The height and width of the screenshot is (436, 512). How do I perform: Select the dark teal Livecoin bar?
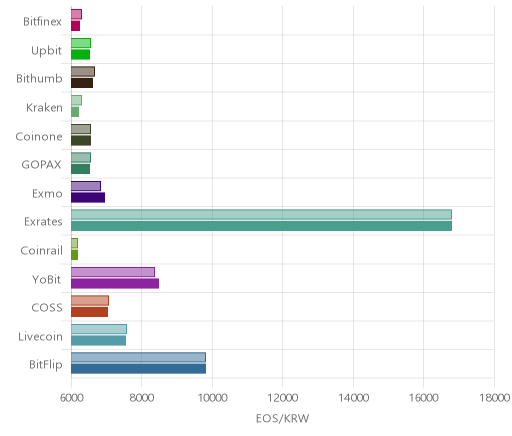point(98,340)
